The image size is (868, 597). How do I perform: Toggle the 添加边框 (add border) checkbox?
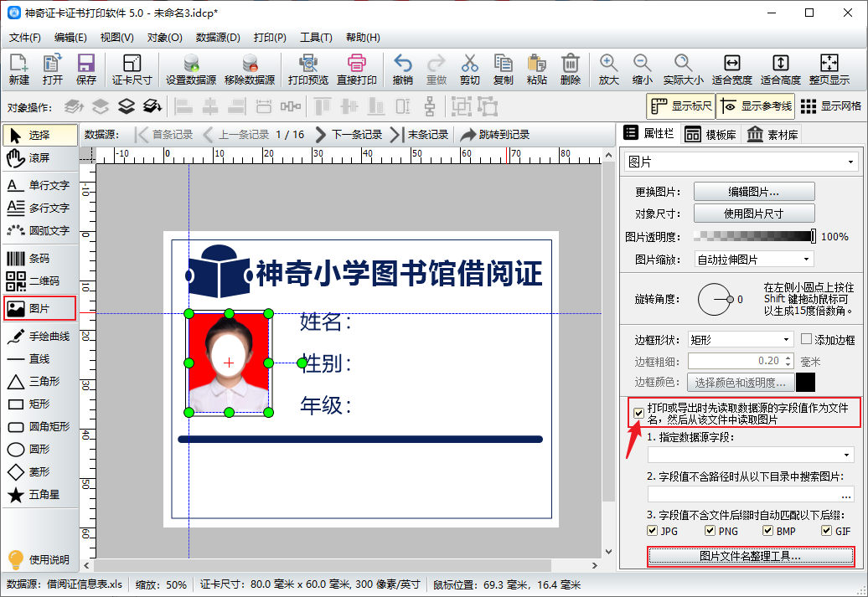pyautogui.click(x=807, y=339)
